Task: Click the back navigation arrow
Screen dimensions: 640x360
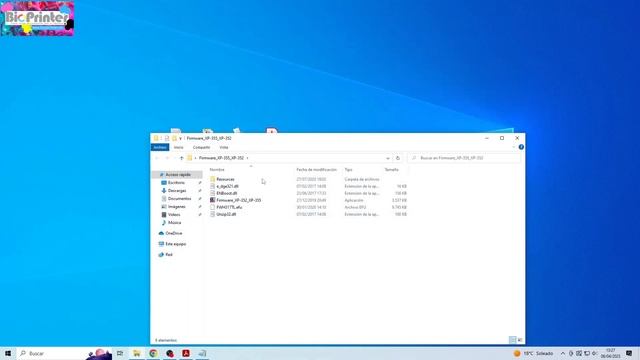Action: coord(157,158)
